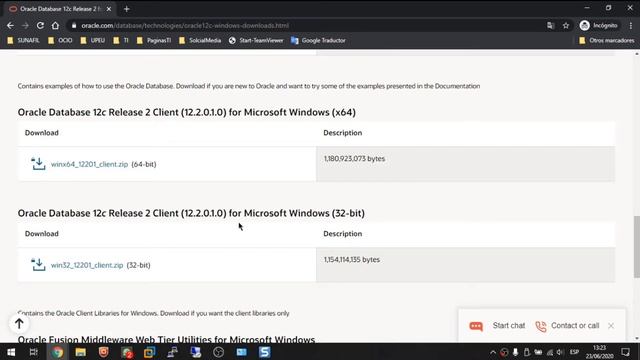Image resolution: width=640 pixels, height=360 pixels.
Task: Click the 1,180,923,073 bytes description text
Action: [354, 159]
